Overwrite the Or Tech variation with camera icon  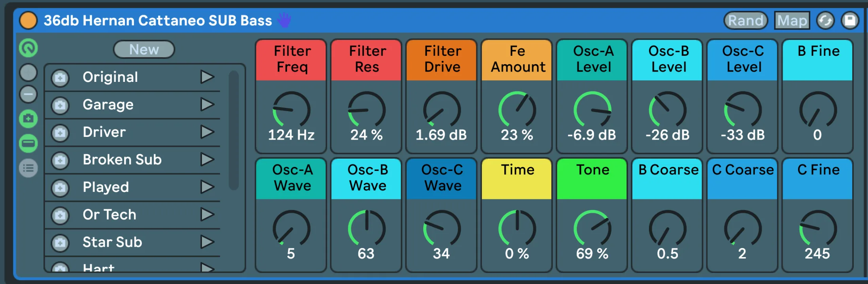[60, 216]
